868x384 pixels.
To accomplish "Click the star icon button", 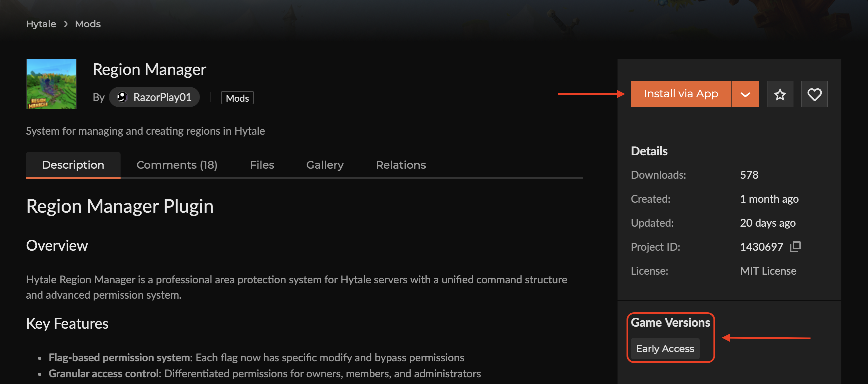I will 779,94.
